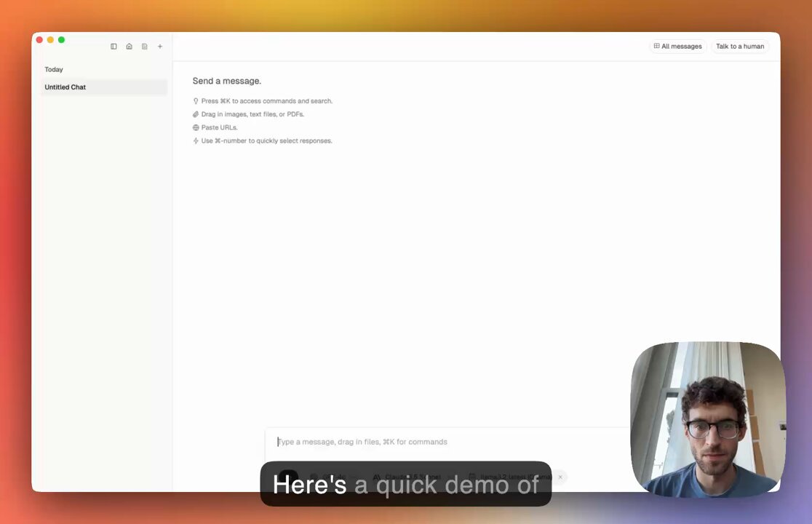The height and width of the screenshot is (524, 812).
Task: Click the 'Paste URLs.' tip
Action: tap(220, 127)
